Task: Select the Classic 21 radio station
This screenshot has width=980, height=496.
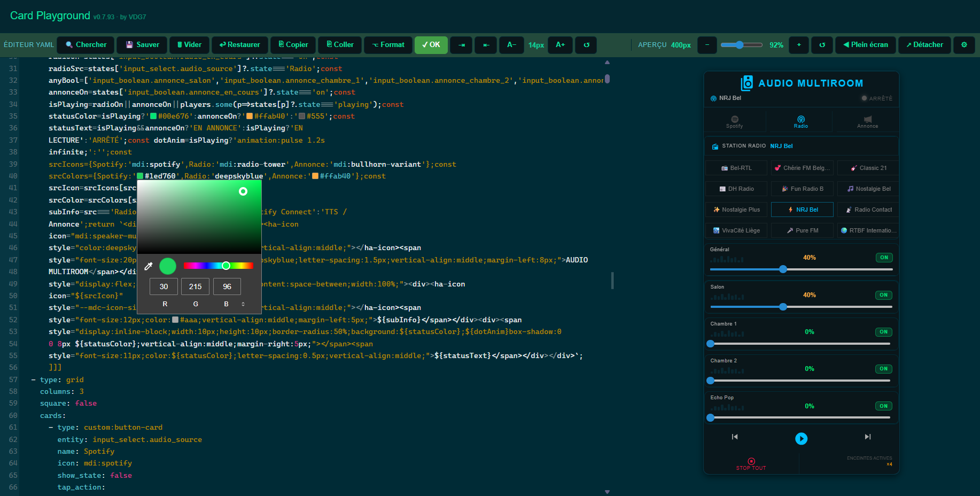Action: click(868, 168)
